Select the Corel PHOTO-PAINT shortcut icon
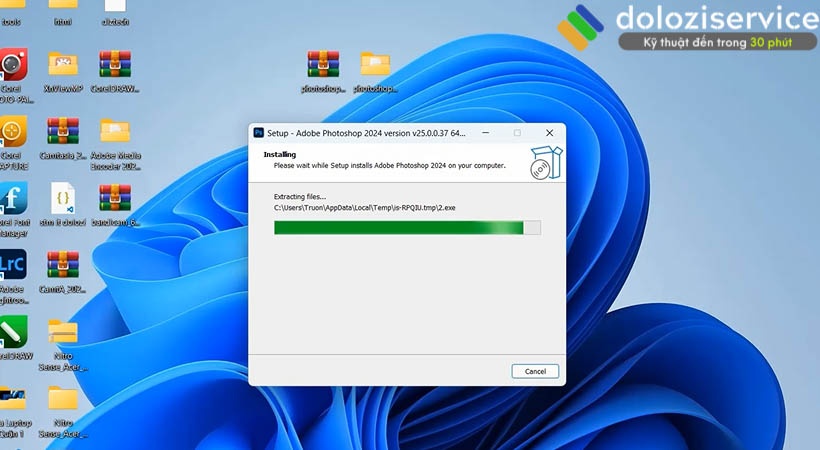 pyautogui.click(x=14, y=64)
